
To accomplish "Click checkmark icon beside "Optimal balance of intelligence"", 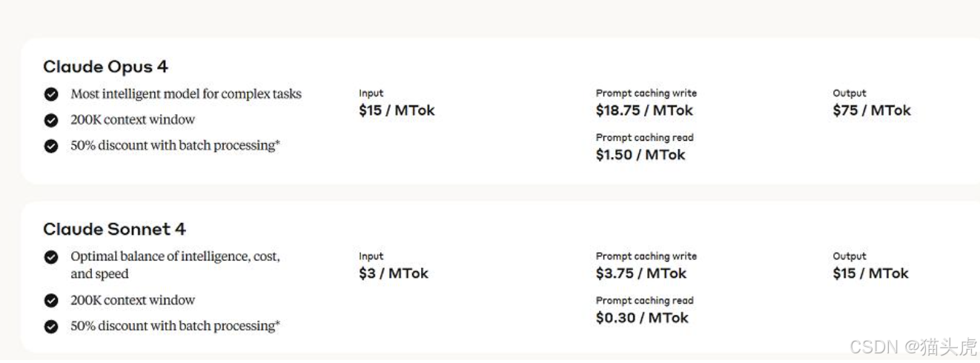I will 51,257.
